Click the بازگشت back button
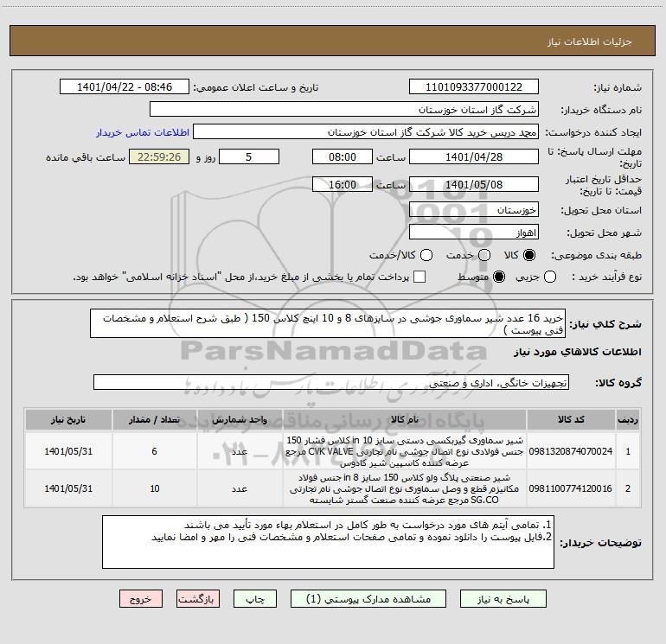This screenshot has width=666, height=644. point(198,599)
